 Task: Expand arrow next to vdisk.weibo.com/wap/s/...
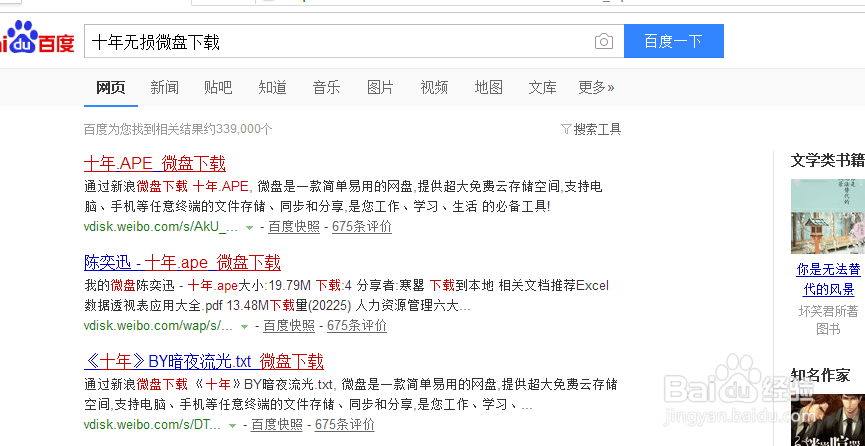pyautogui.click(x=244, y=326)
